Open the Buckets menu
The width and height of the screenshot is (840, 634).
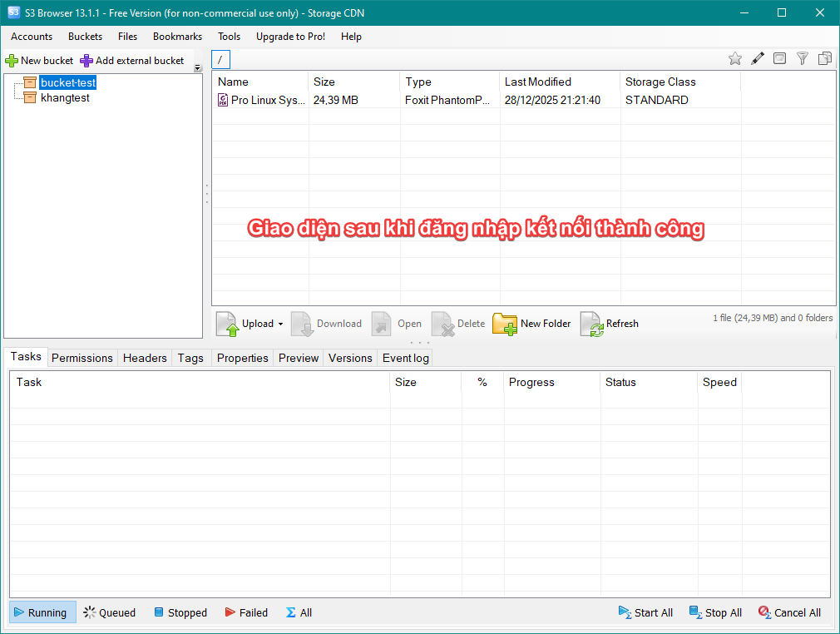click(85, 37)
